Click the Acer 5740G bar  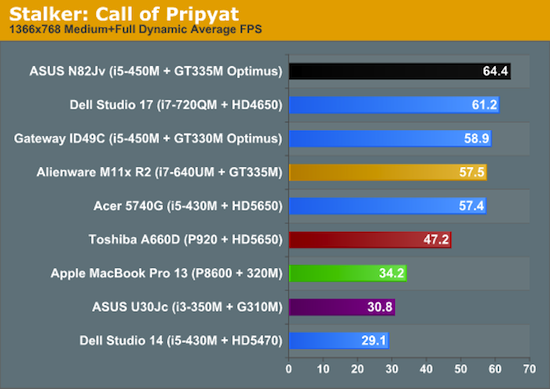(388, 206)
